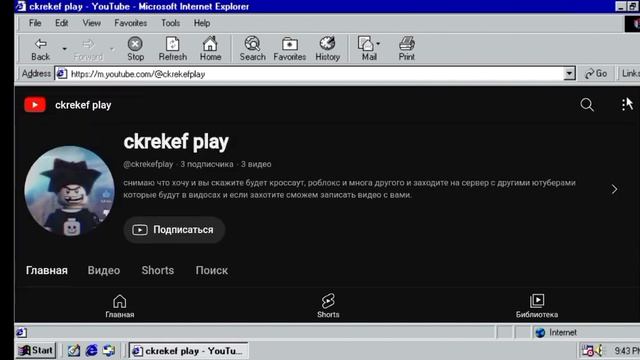Click the ckrekef play channel avatar
Viewport: 640px width, 360px height.
pos(69,191)
